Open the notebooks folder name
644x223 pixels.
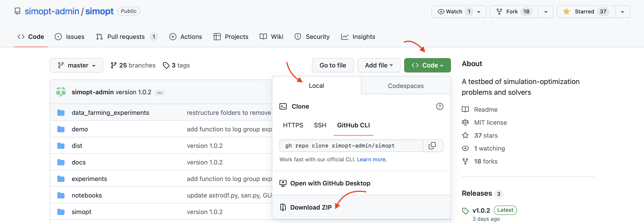[x=87, y=195]
